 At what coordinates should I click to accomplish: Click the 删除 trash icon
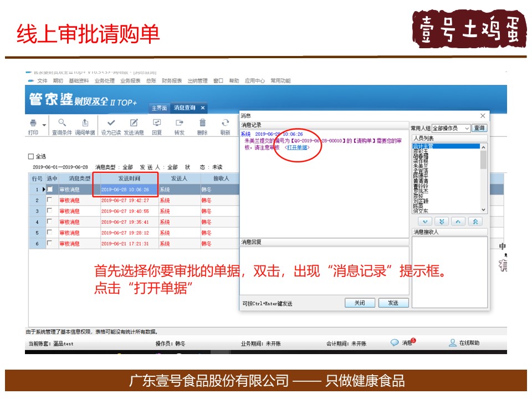tap(202, 123)
